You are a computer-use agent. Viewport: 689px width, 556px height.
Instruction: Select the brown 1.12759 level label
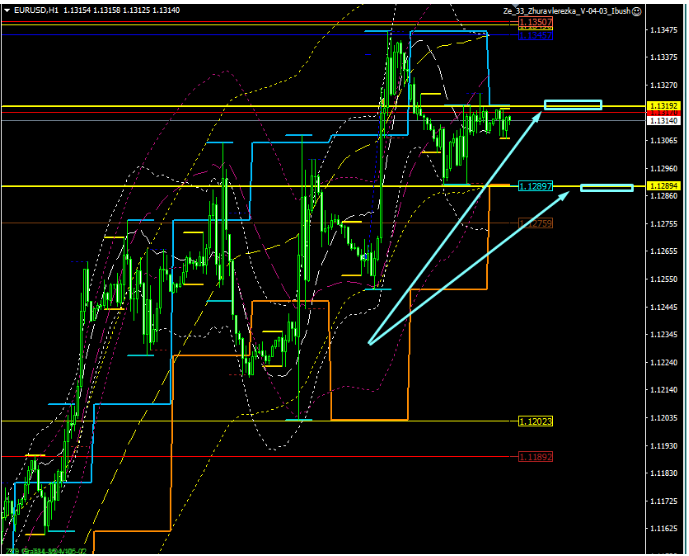(x=535, y=223)
